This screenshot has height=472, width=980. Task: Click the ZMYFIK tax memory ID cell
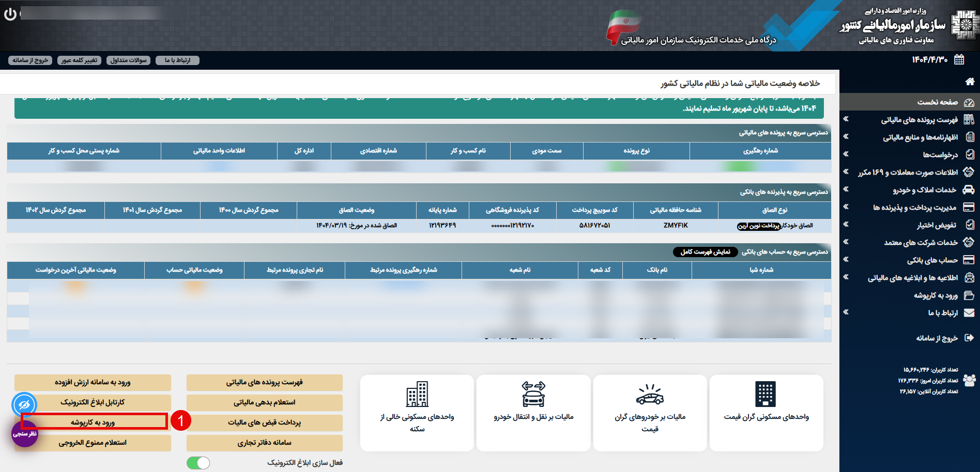[676, 226]
